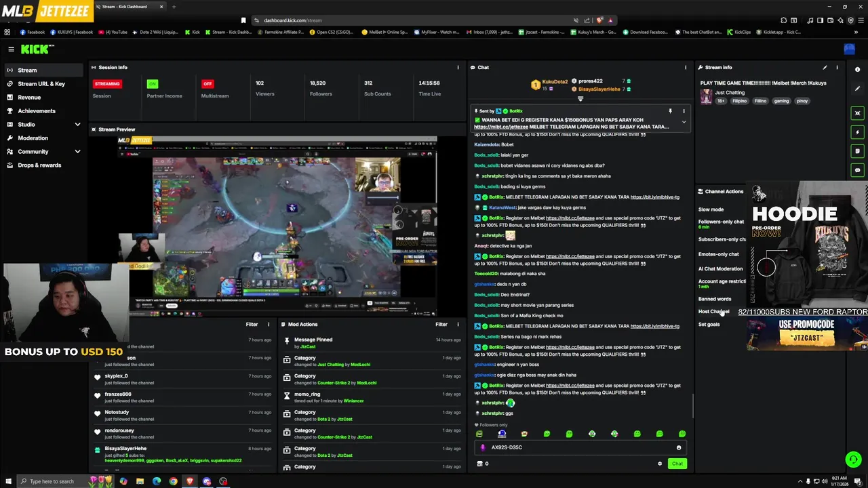This screenshot has width=868, height=488.
Task: Open Chat panel three-dot menu
Action: coord(685,67)
